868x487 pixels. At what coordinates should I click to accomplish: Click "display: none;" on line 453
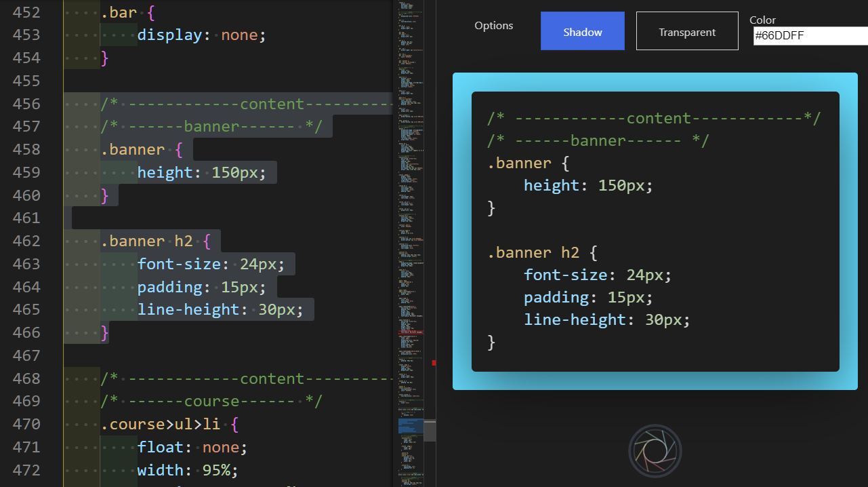201,35
